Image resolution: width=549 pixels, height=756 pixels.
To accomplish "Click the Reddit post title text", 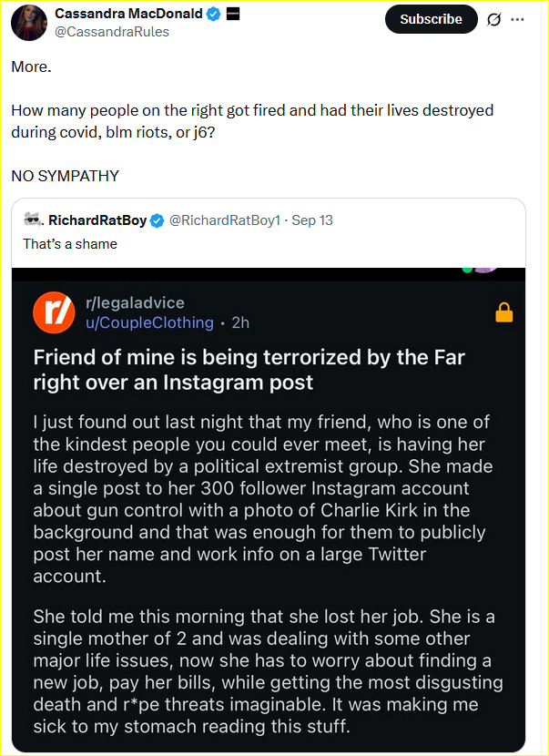I will (x=249, y=369).
